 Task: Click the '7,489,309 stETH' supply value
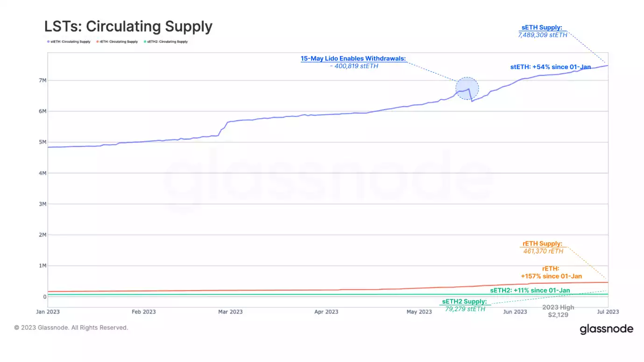pos(542,35)
